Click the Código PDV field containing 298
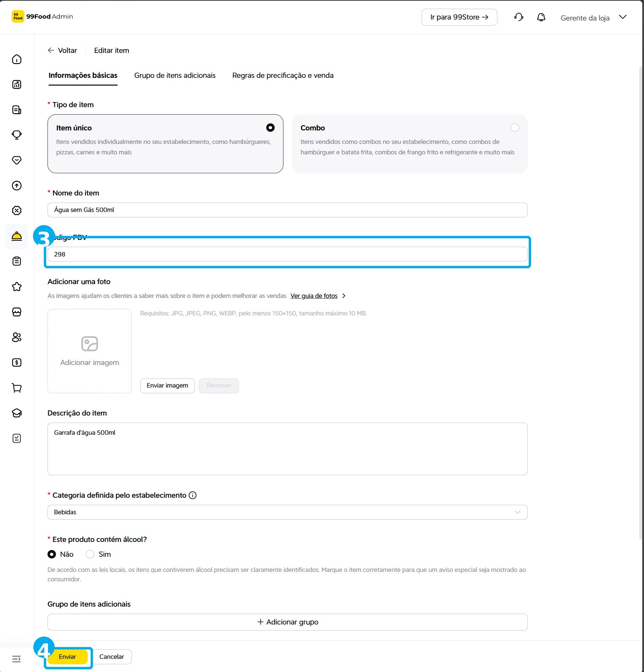The width and height of the screenshot is (644, 672). tap(287, 254)
